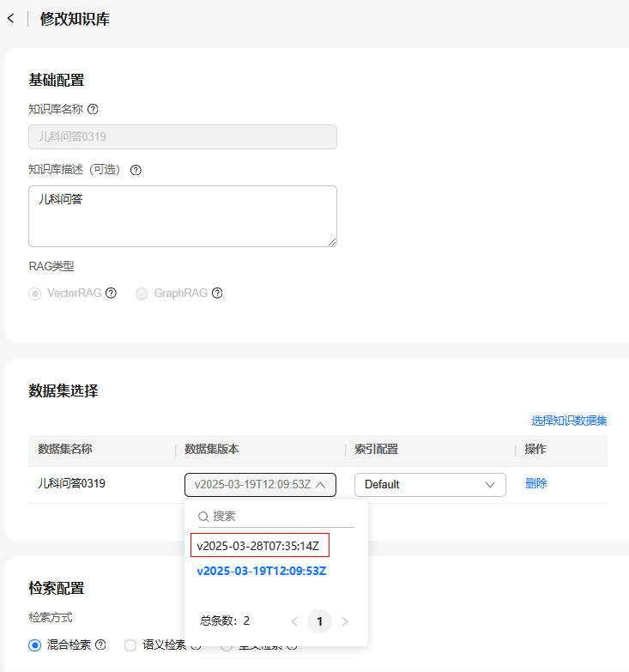Click help icon next to 知识库名称
629x672 pixels.
coord(94,109)
